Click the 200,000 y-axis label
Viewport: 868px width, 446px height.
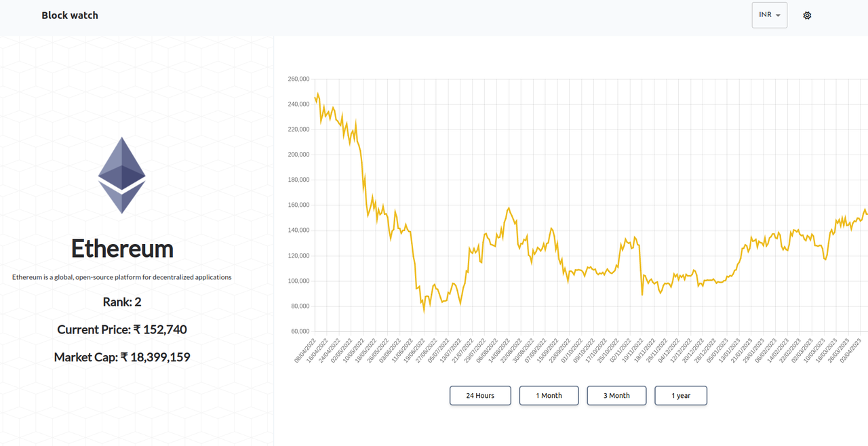[x=299, y=155]
